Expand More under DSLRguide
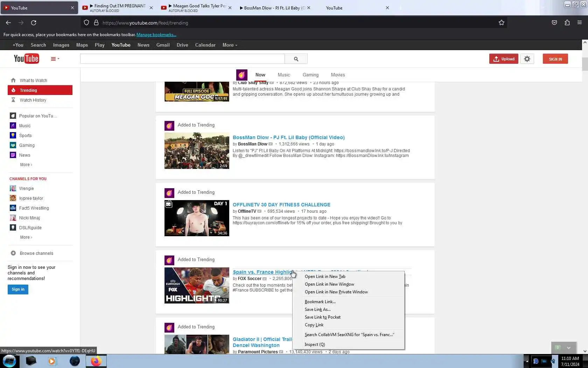 (x=26, y=237)
